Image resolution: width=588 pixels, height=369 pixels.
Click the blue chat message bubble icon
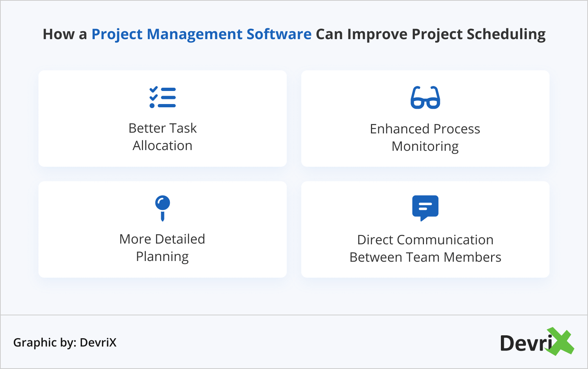tap(425, 208)
